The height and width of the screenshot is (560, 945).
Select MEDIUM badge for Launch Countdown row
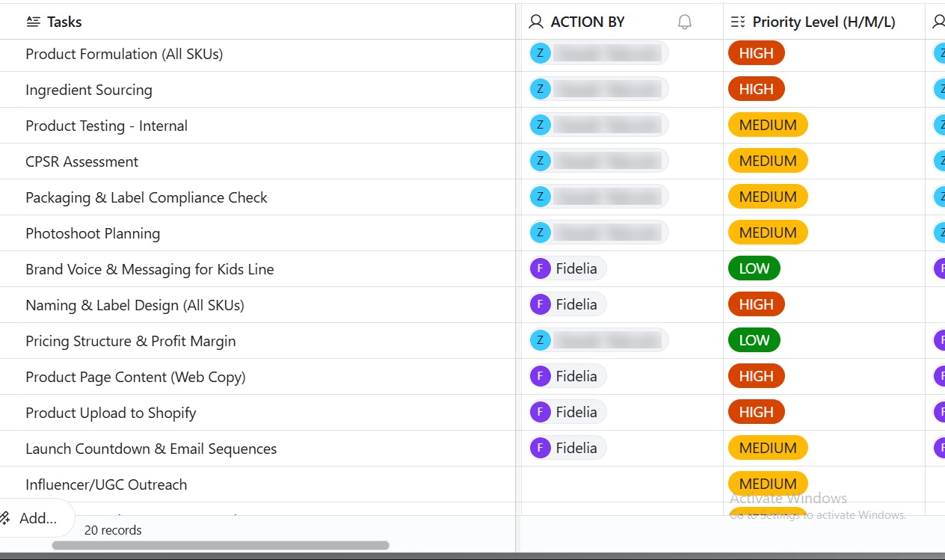(768, 448)
